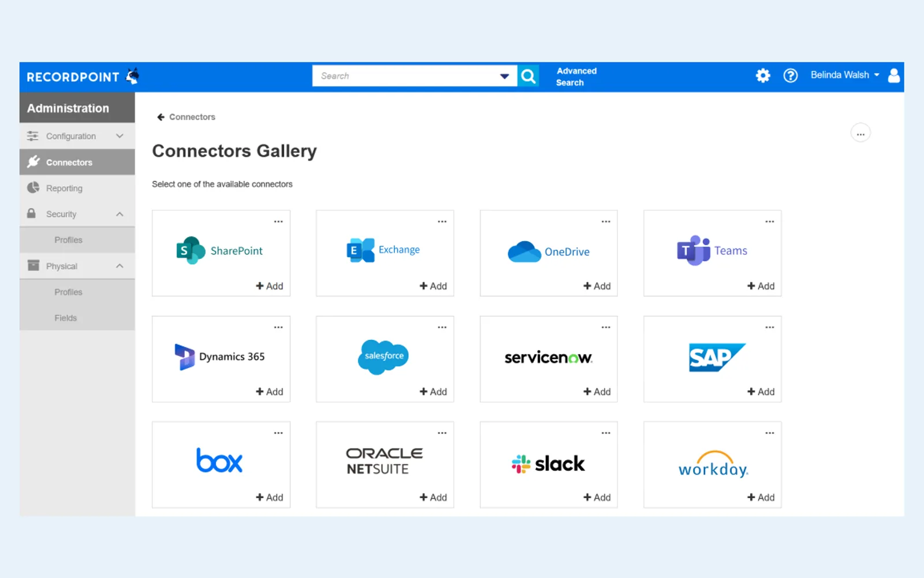Open page options ellipsis circle
924x578 pixels.
coord(860,133)
